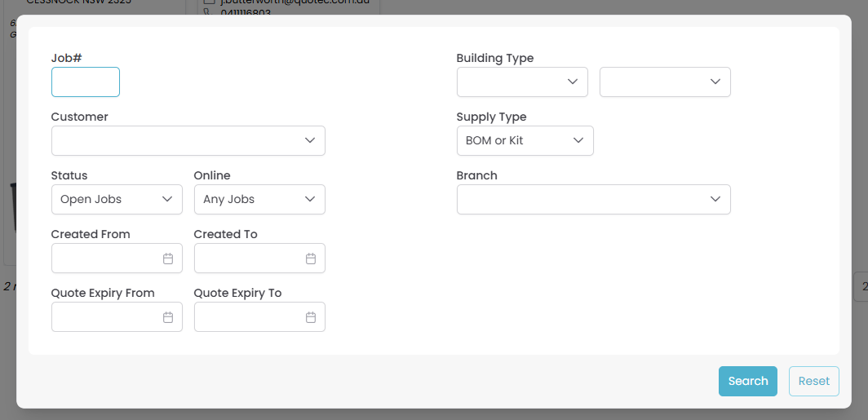This screenshot has height=420, width=868.
Task: Expand the second Building Type dropdown
Action: coord(665,82)
